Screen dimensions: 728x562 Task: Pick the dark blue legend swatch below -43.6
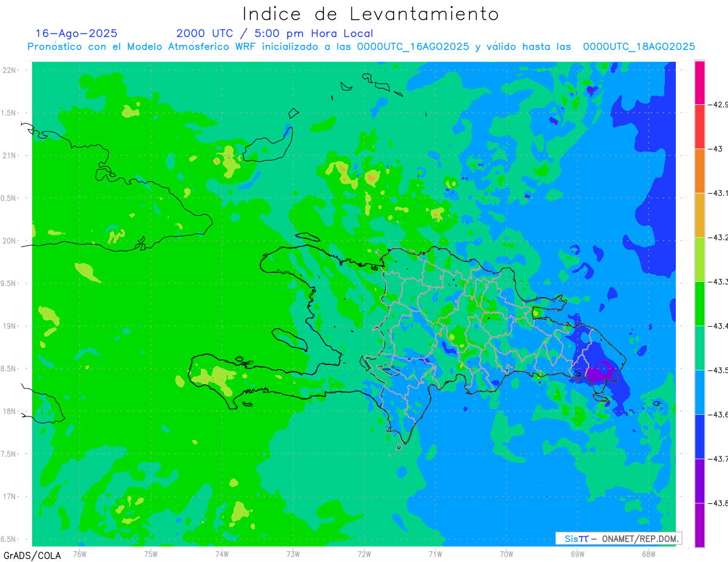tap(699, 436)
